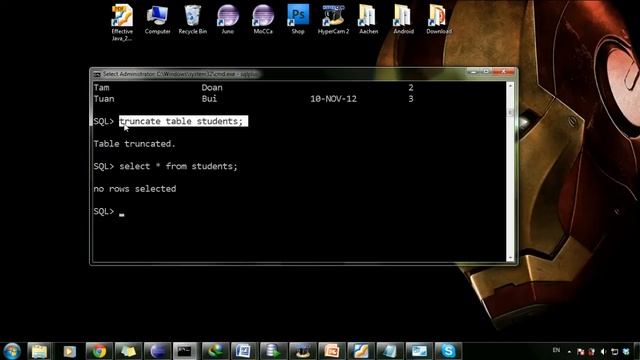Screen dimensions: 640x360
Task: Switch to PowerPoint in the taskbar
Action: 332,351
